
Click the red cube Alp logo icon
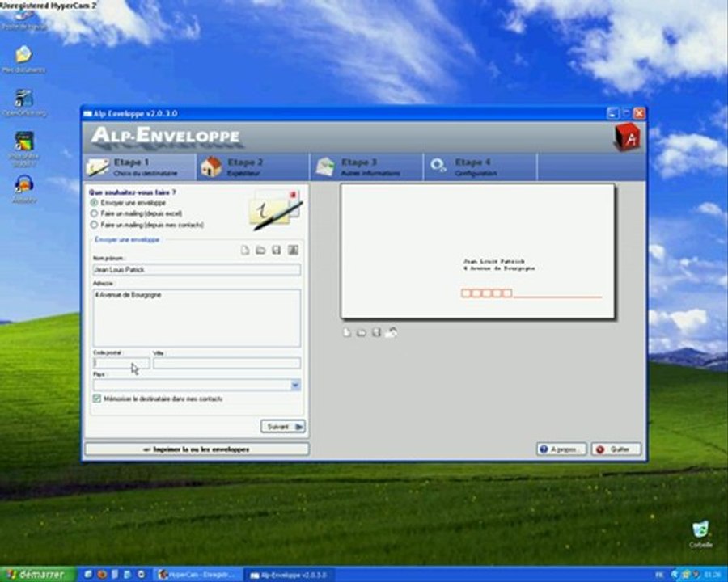coord(627,137)
